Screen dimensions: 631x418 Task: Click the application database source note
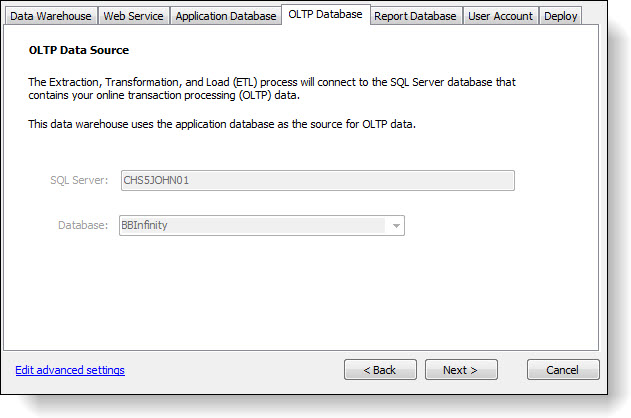point(221,124)
